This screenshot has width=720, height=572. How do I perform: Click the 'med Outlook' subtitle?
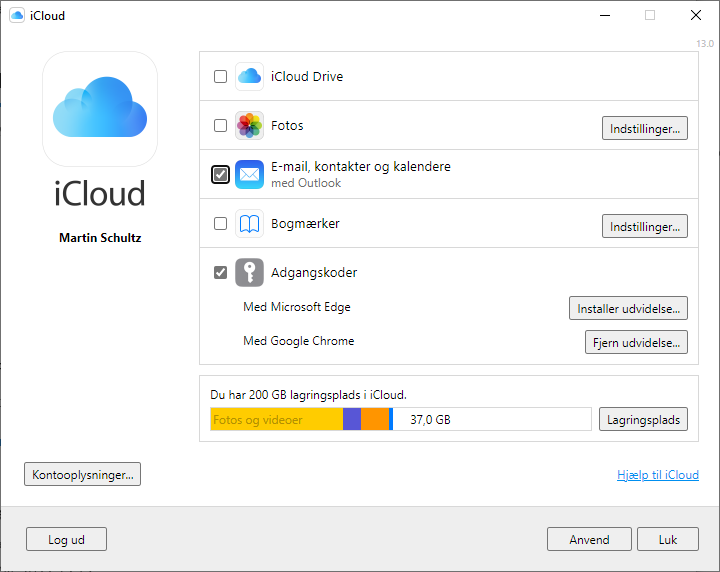(x=306, y=183)
